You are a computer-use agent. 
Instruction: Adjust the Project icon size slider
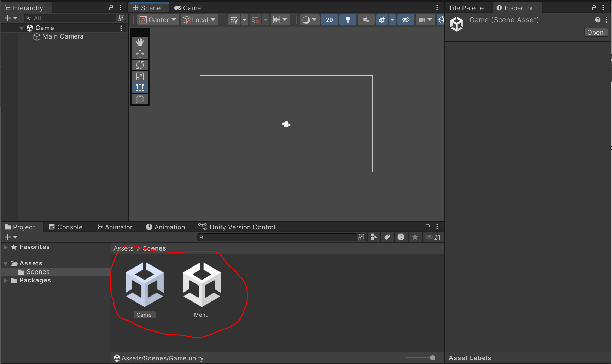(432, 358)
